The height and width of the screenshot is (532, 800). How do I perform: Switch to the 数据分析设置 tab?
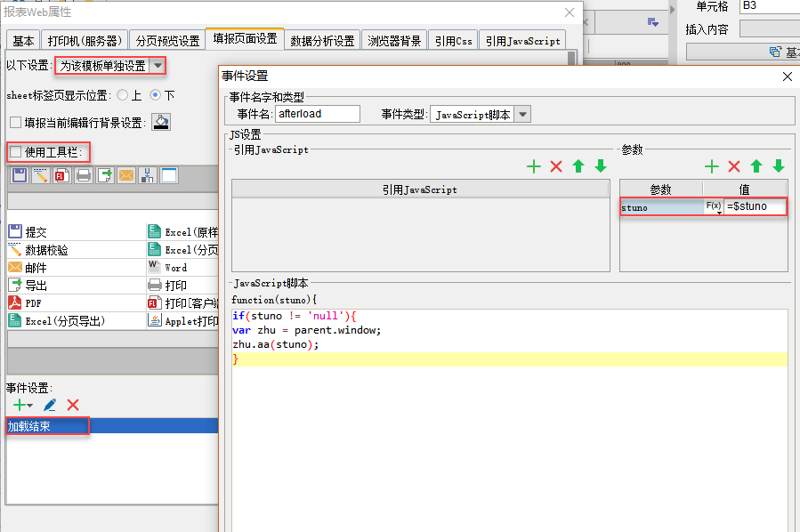322,41
